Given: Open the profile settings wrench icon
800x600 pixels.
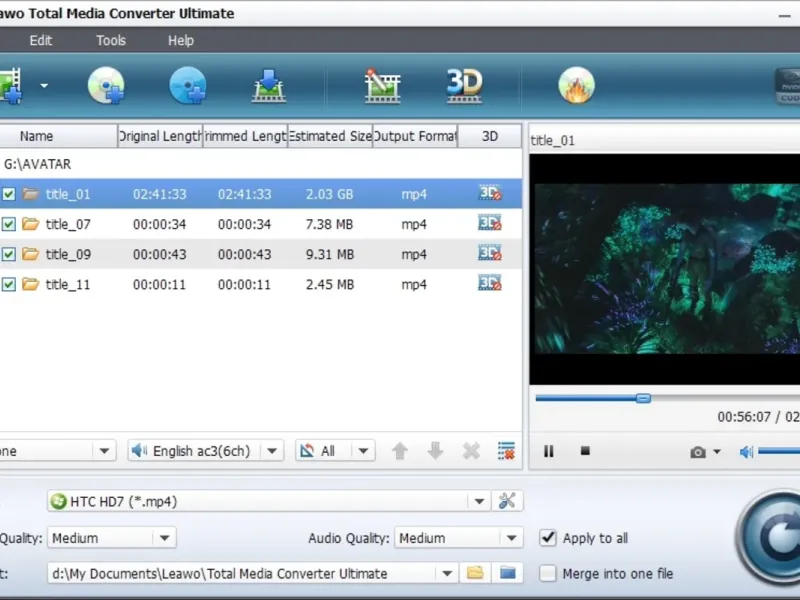Looking at the screenshot, I should (507, 501).
